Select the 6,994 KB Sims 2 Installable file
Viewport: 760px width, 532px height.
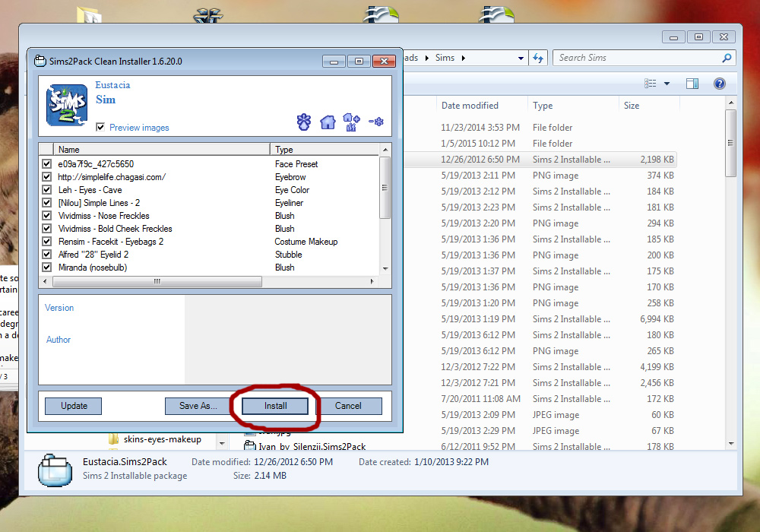540,318
